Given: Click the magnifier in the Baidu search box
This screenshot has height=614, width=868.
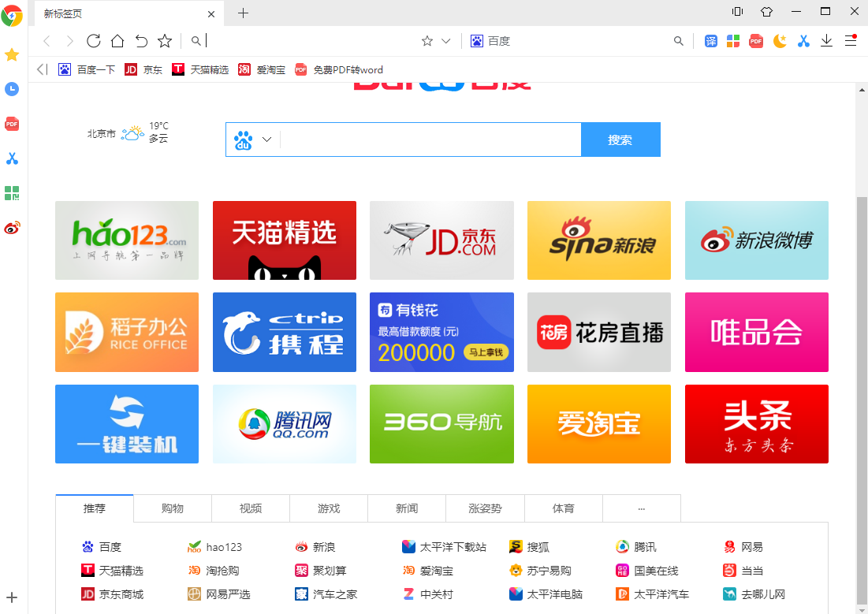Looking at the screenshot, I should pyautogui.click(x=678, y=41).
